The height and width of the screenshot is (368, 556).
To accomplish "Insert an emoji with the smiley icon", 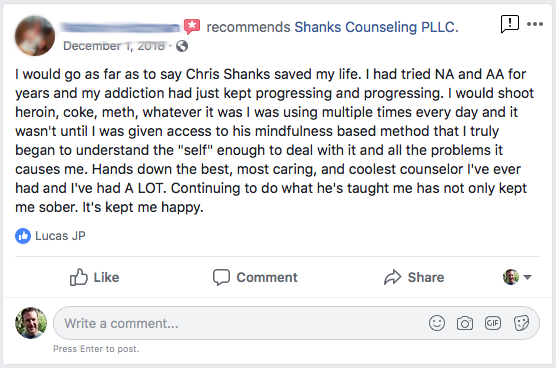I will (437, 323).
